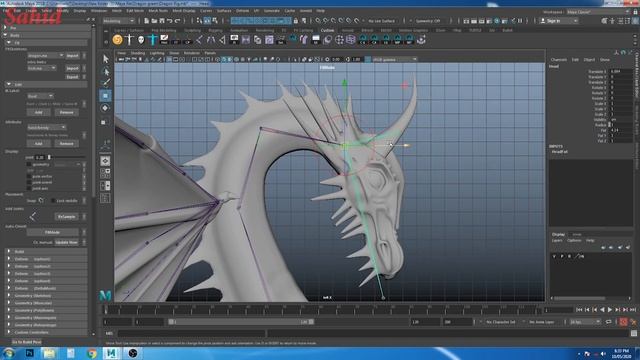Image resolution: width=640 pixels, height=360 pixels.
Task: Open the Mesh Tools menu
Action: pos(158,11)
